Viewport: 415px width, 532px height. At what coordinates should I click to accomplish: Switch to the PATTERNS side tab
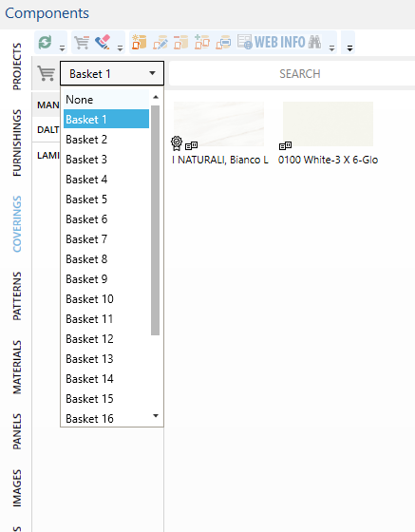[x=17, y=295]
